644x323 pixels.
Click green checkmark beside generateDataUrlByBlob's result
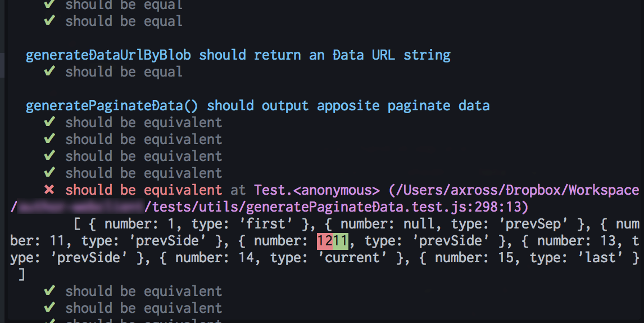point(49,71)
